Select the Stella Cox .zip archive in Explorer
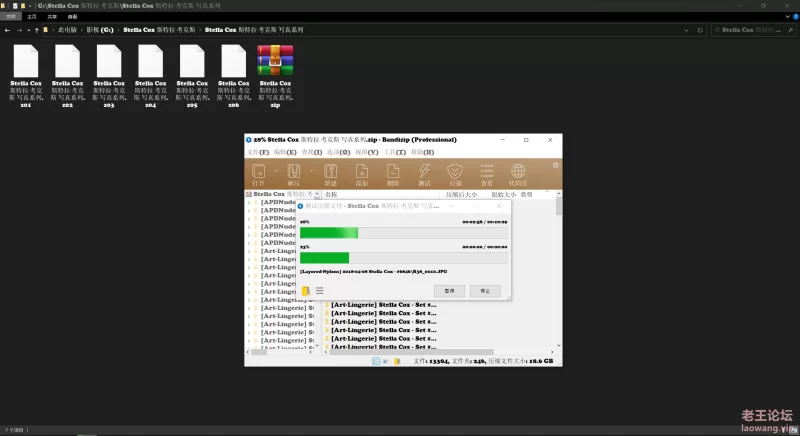 coord(275,76)
